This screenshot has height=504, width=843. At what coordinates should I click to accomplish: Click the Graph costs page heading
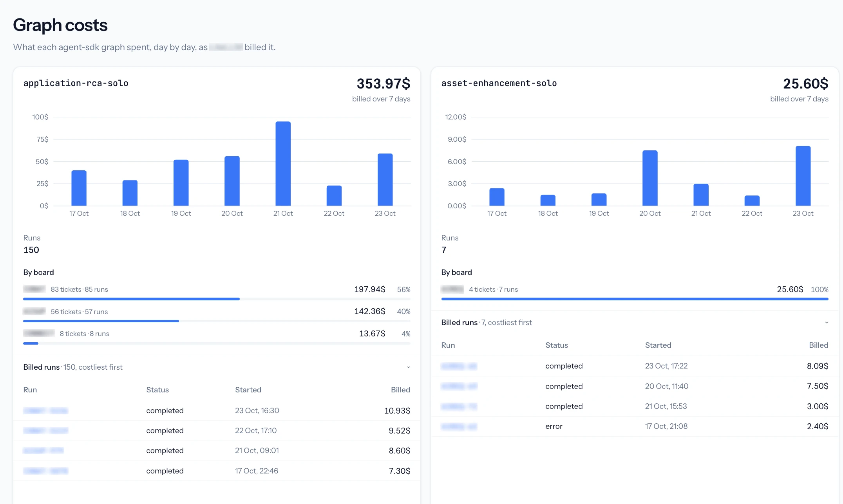point(60,25)
